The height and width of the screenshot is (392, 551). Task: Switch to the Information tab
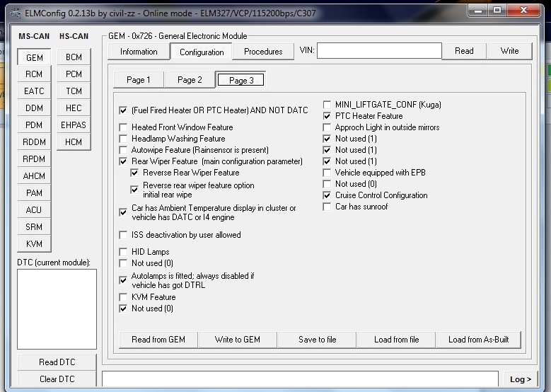coord(139,52)
